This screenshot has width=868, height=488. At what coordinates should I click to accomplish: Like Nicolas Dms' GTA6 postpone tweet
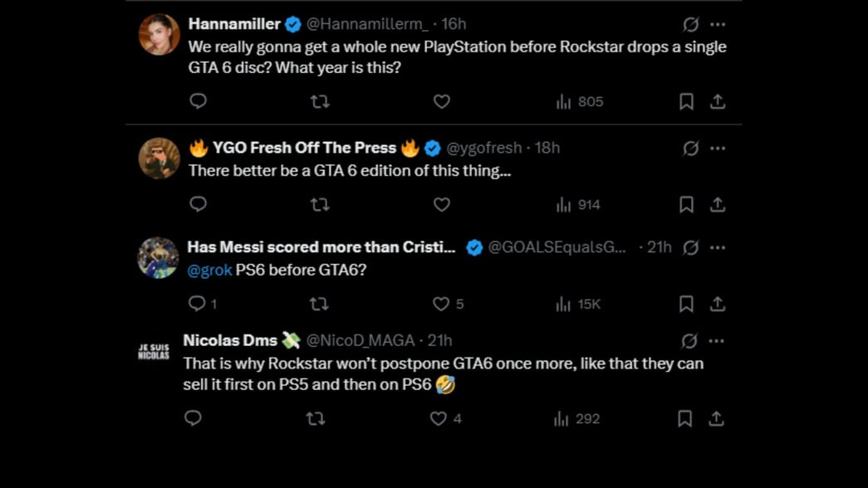(x=438, y=418)
